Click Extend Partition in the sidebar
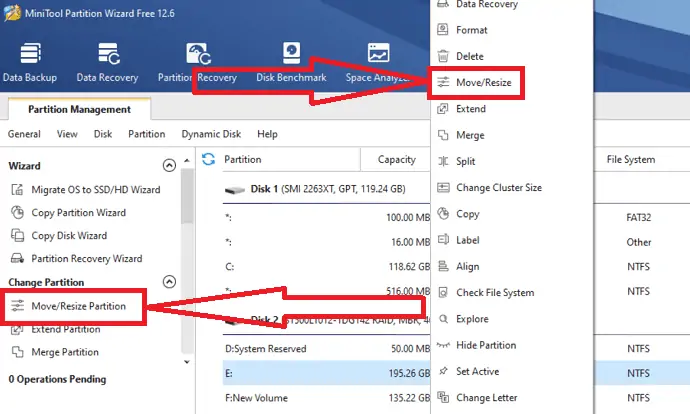 click(66, 329)
